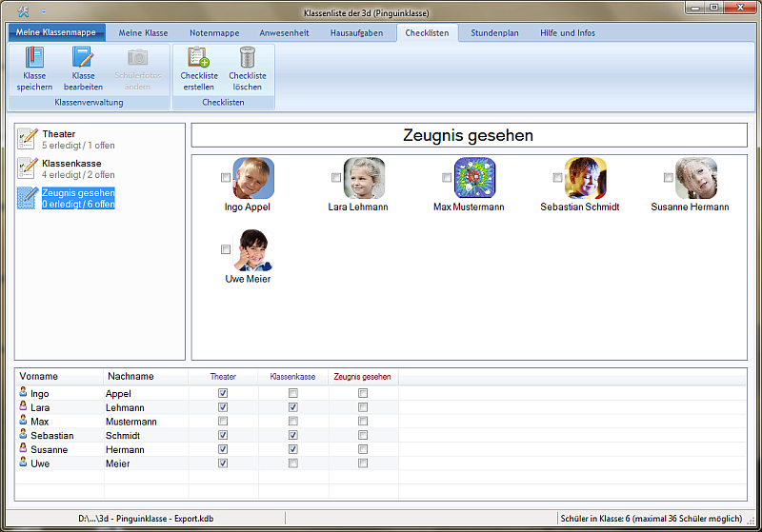Click the student icon next to Ingo
Viewport: 762px width, 532px height.
(x=23, y=393)
